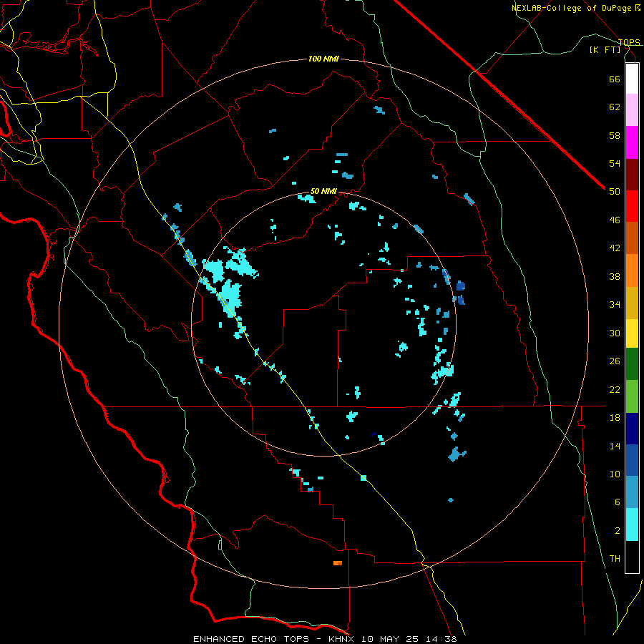644x644 pixels.
Task: Click the medium blue 10-14 legend swatch
Action: (632, 460)
